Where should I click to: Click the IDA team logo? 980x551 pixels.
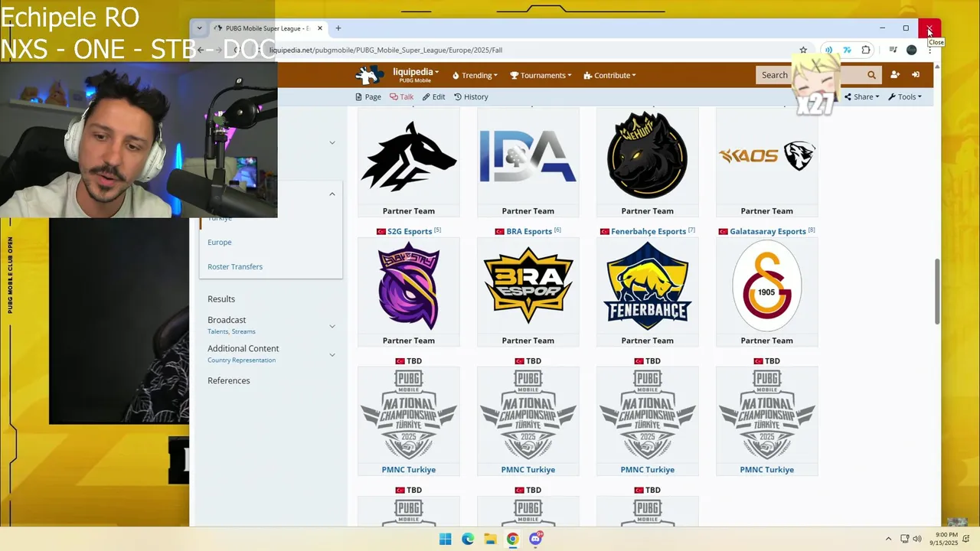pyautogui.click(x=528, y=156)
